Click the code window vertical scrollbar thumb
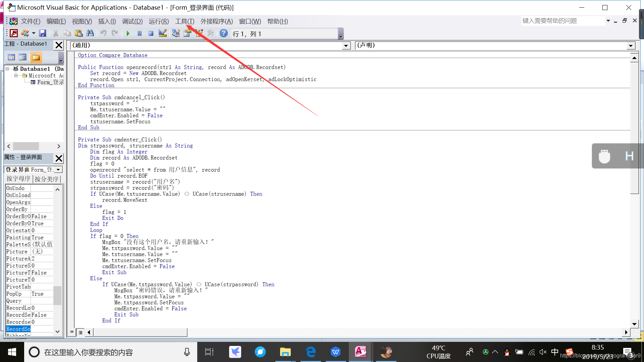The height and width of the screenshot is (362, 644). (634, 128)
